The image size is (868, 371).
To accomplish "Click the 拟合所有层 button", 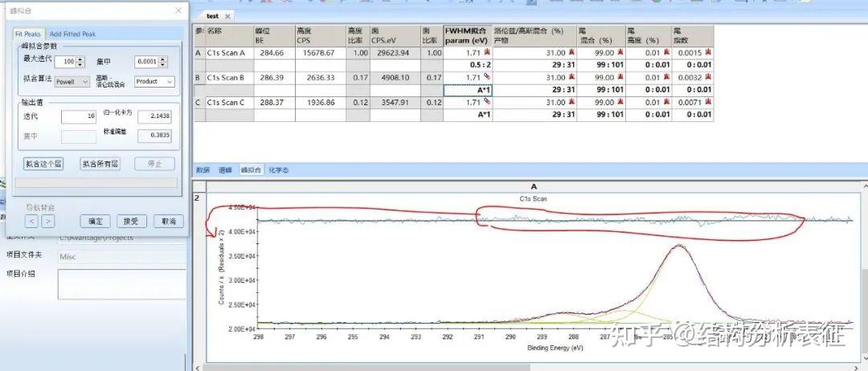I will (100, 164).
